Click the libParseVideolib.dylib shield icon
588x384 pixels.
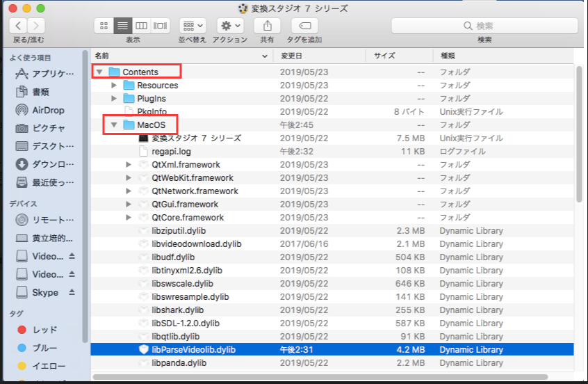pyautogui.click(x=144, y=349)
